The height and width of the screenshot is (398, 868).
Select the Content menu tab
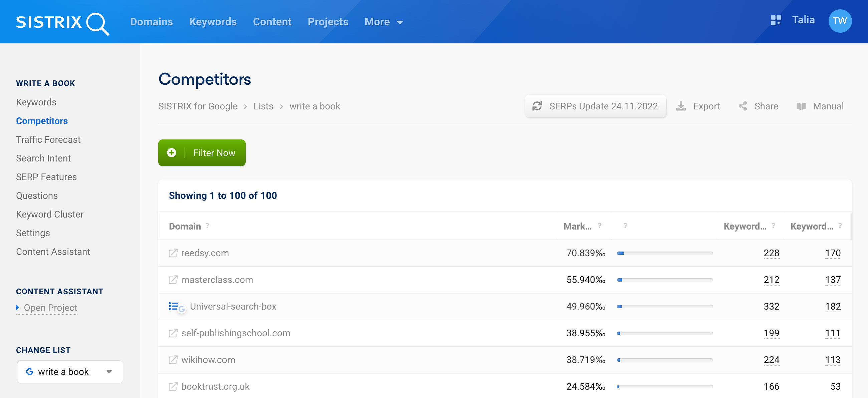(x=272, y=22)
